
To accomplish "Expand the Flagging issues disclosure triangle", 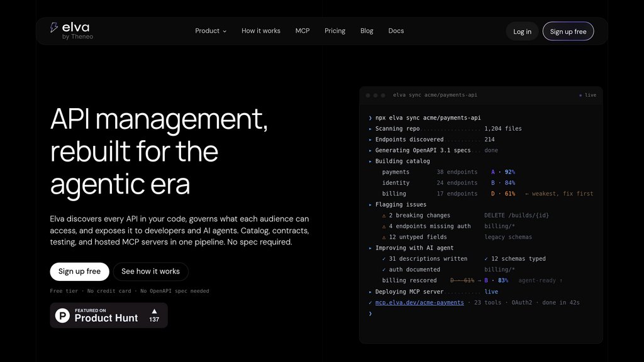I will click(370, 204).
